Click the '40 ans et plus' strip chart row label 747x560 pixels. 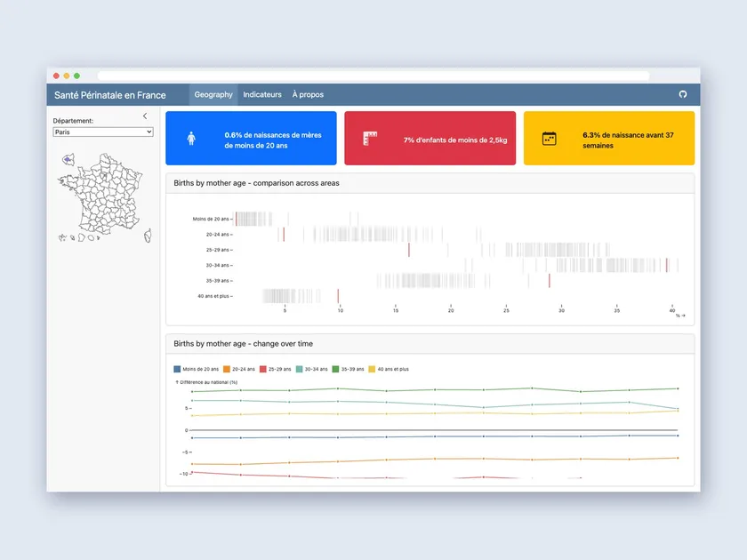(213, 296)
